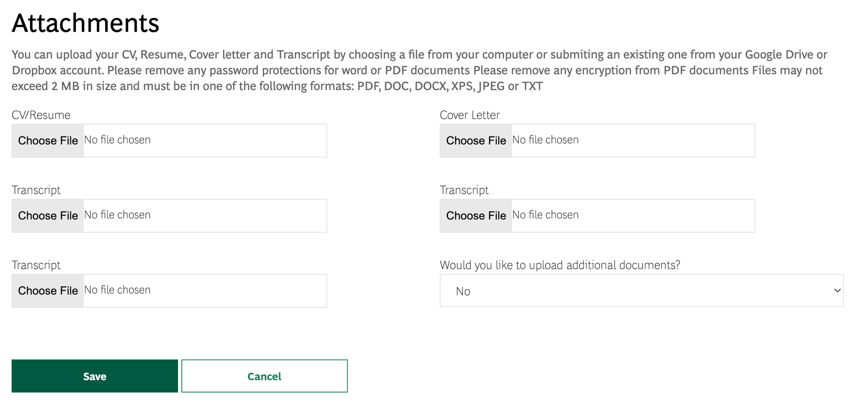Cancel the attachments form
The width and height of the screenshot is (868, 412).
tap(264, 376)
